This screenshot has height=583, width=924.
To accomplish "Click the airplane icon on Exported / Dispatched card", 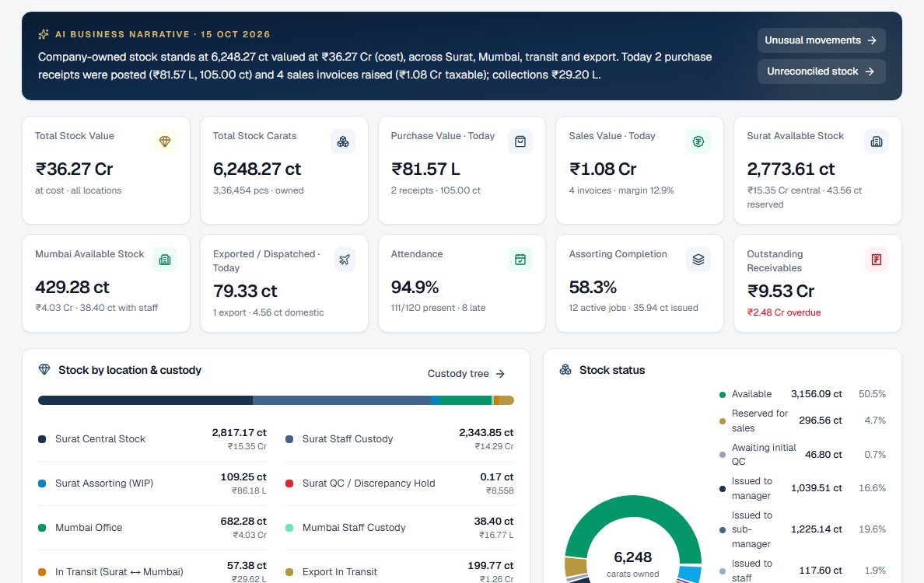I will pyautogui.click(x=345, y=260).
